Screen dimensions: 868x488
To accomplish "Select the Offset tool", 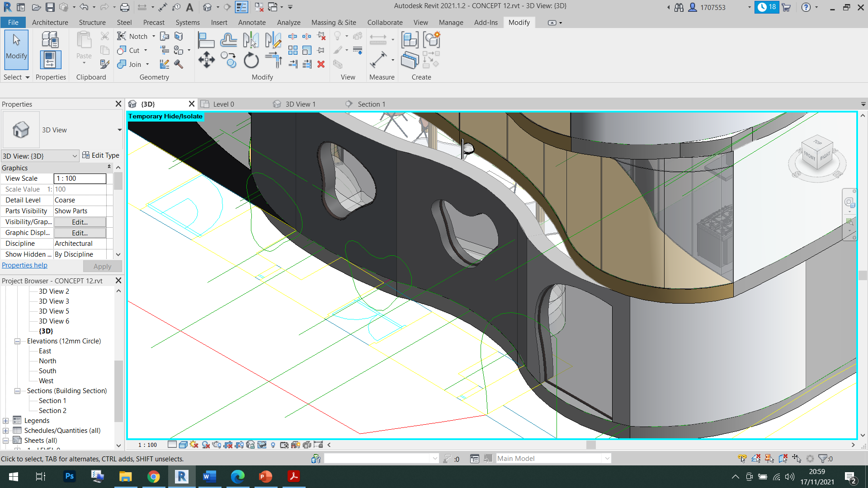I will (229, 40).
